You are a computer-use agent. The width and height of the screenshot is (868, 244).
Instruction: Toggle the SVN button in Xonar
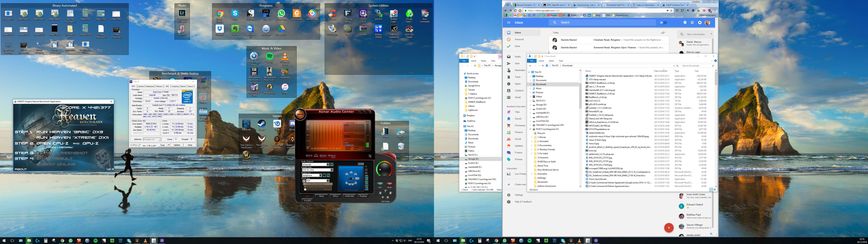(x=380, y=184)
